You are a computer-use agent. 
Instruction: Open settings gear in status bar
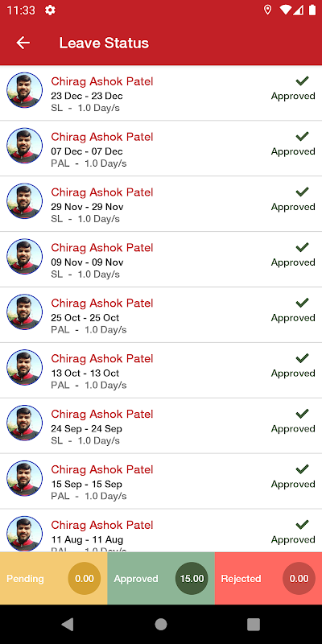(x=50, y=10)
